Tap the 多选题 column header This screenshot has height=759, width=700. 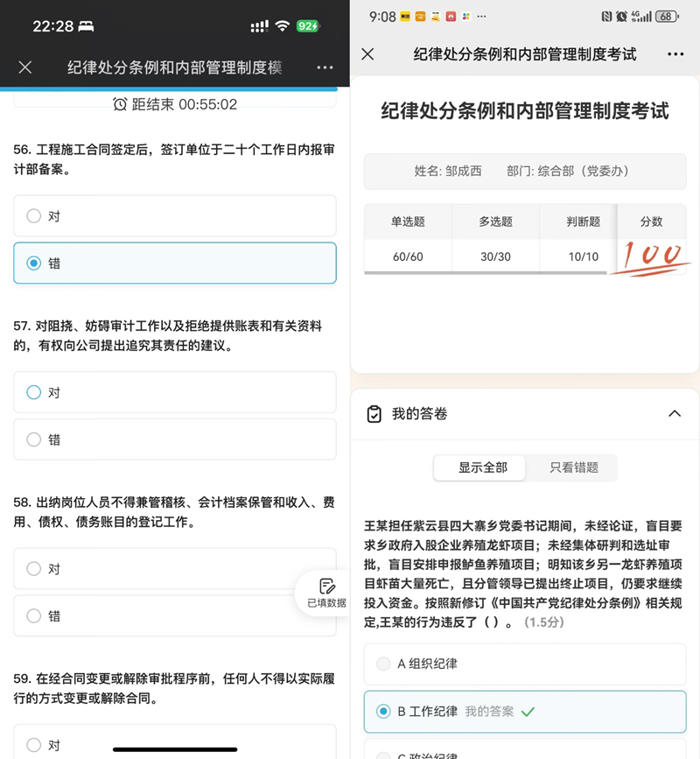495,221
